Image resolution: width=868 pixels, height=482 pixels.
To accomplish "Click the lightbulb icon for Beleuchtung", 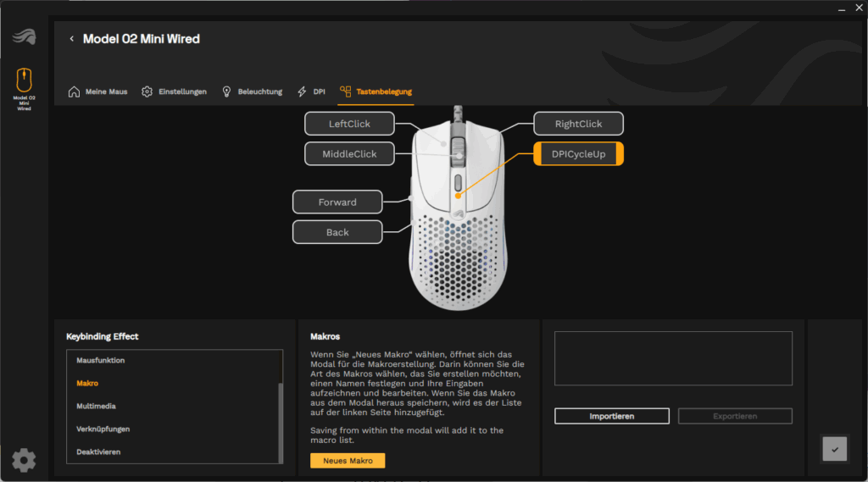I will click(x=226, y=91).
